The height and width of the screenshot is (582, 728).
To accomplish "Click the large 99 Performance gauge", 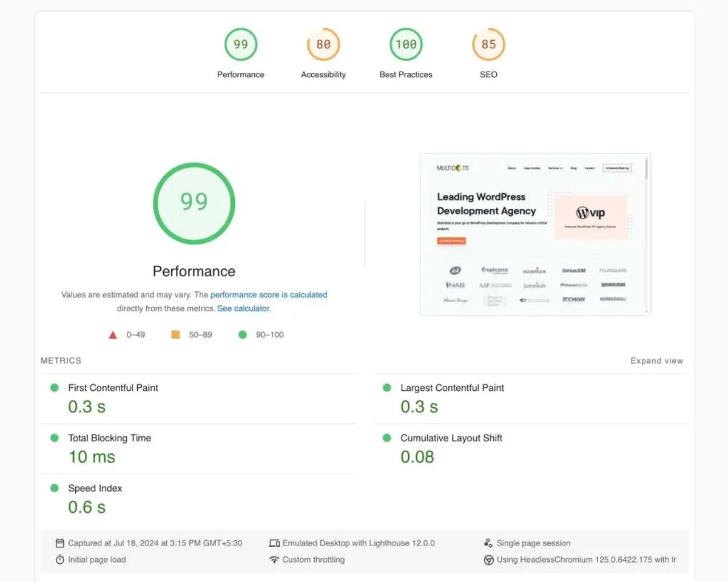I will (194, 203).
